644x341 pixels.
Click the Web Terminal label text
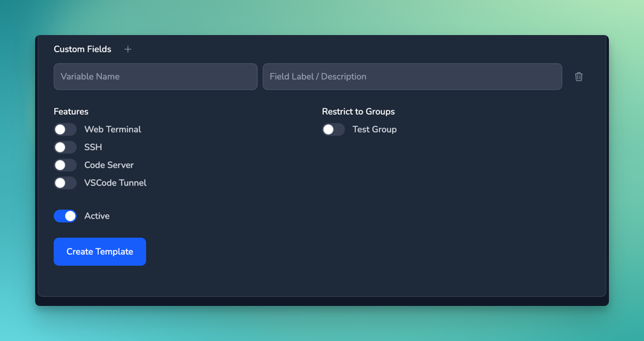tap(112, 129)
